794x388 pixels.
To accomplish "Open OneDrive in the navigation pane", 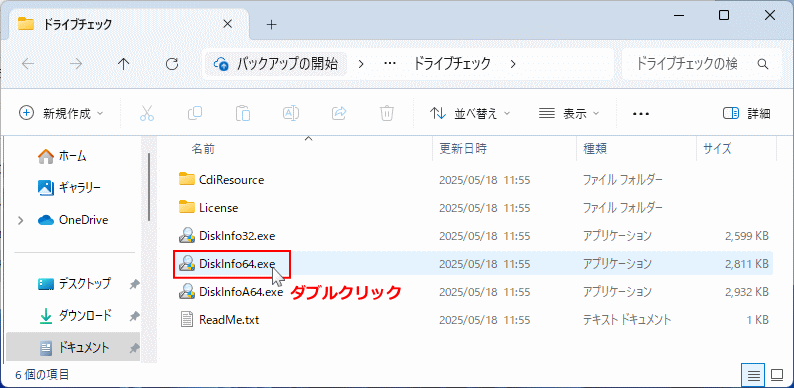I will tap(72, 220).
